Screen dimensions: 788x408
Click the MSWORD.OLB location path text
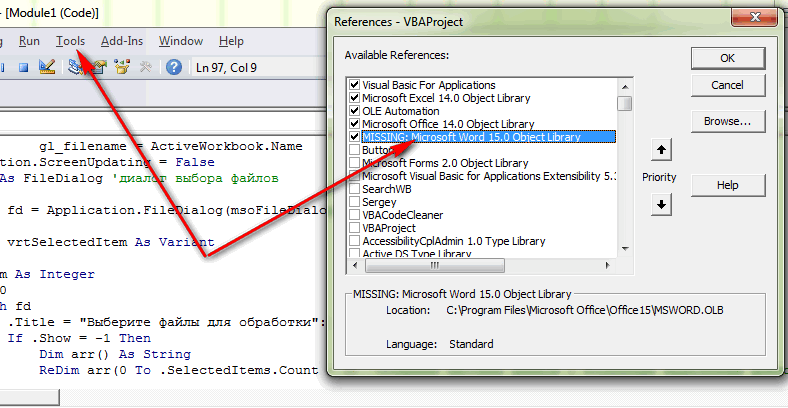coord(585,310)
